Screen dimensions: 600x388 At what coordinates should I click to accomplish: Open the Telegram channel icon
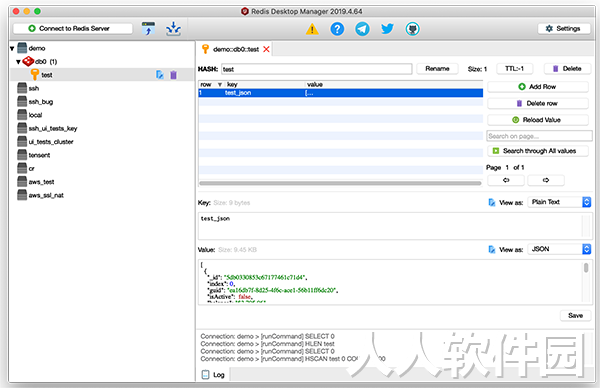click(362, 29)
